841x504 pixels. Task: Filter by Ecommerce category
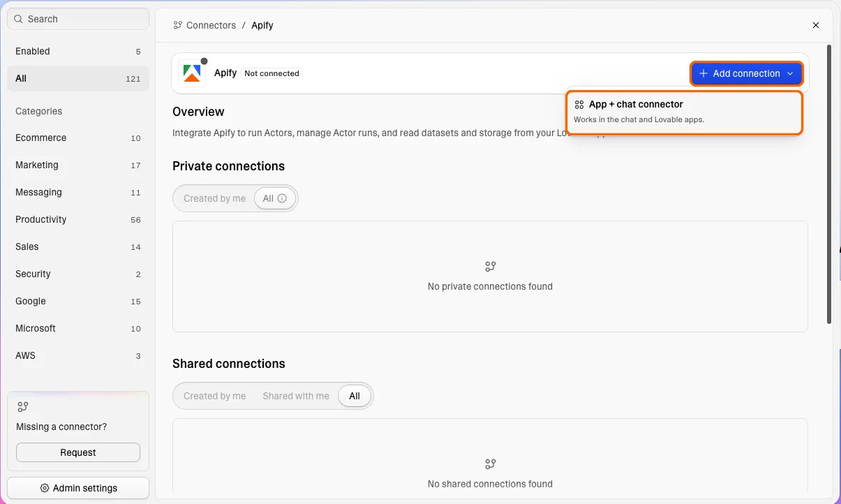click(x=78, y=138)
